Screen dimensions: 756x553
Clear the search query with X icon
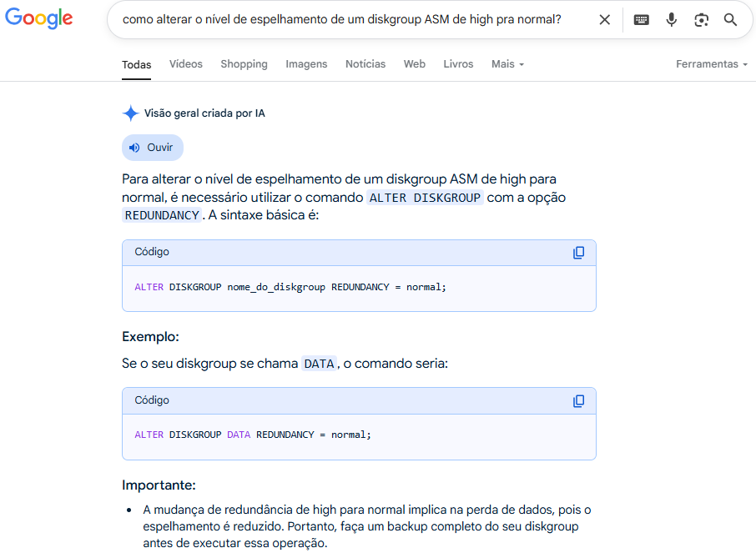[605, 20]
